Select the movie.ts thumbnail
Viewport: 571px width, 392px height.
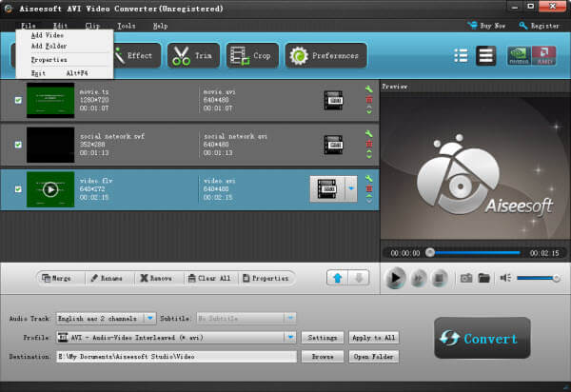50,100
